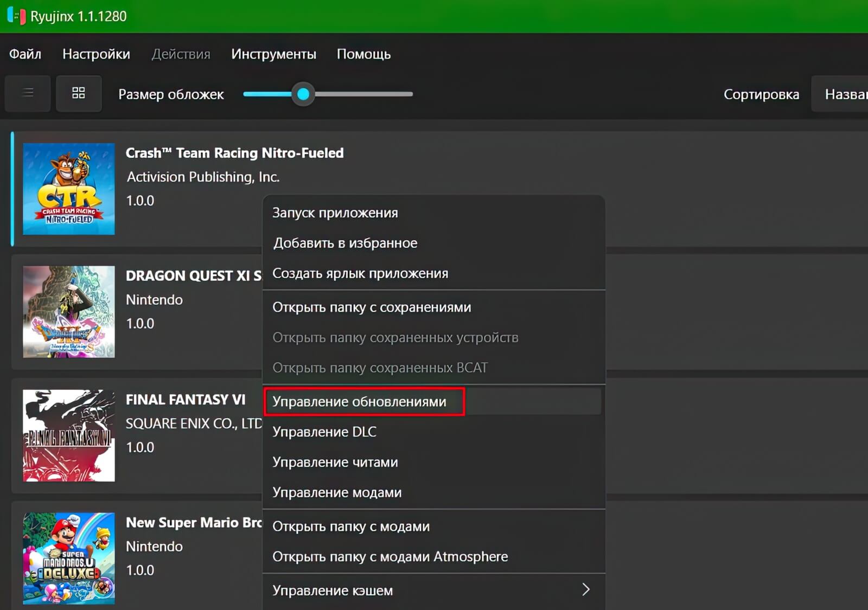Choose Открыть папку с сохранениями
This screenshot has width=868, height=610.
(433, 307)
